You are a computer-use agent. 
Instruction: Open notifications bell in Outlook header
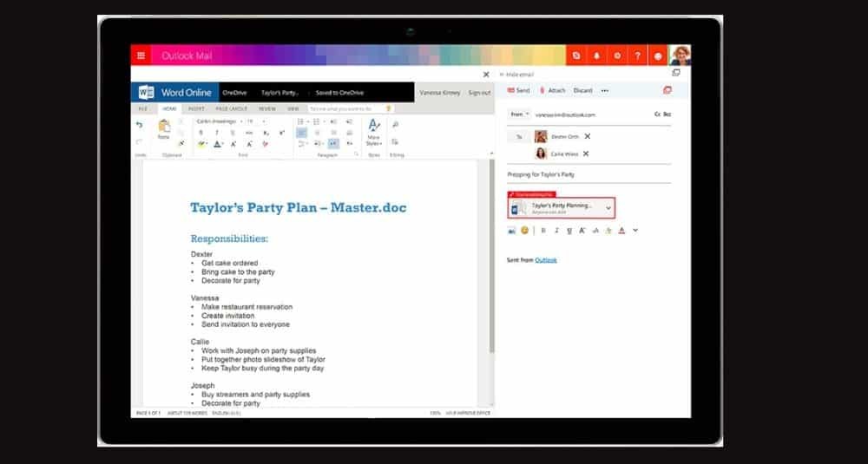[597, 56]
